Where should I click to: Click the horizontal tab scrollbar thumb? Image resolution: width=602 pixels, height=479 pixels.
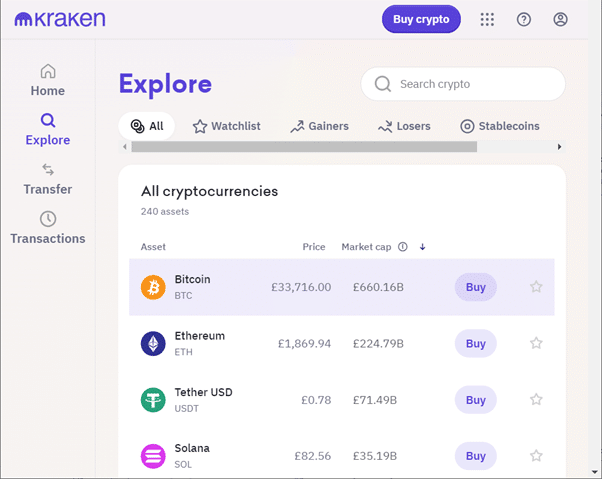coord(304,147)
